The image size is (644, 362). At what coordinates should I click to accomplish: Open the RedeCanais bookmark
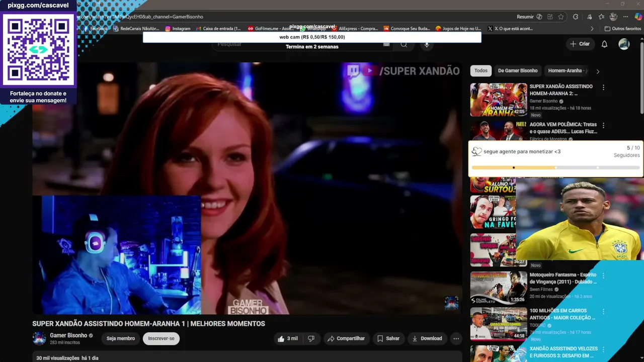click(x=136, y=29)
